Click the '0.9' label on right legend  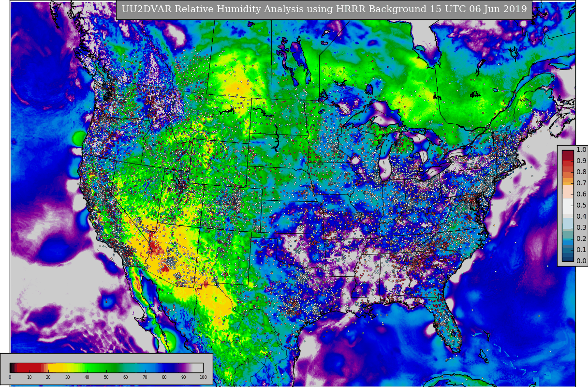point(581,161)
